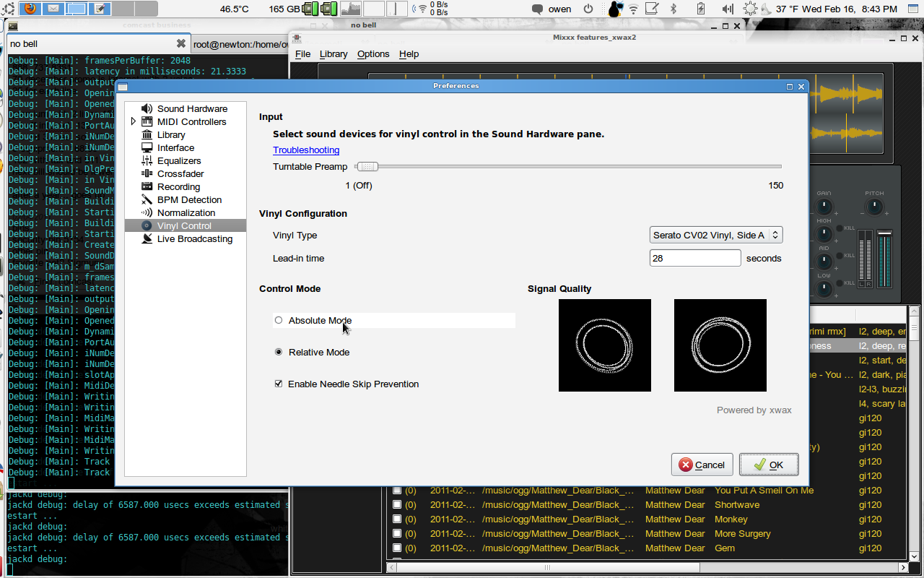Click the OK button
Screen dimensions: 924x578
[769, 465]
